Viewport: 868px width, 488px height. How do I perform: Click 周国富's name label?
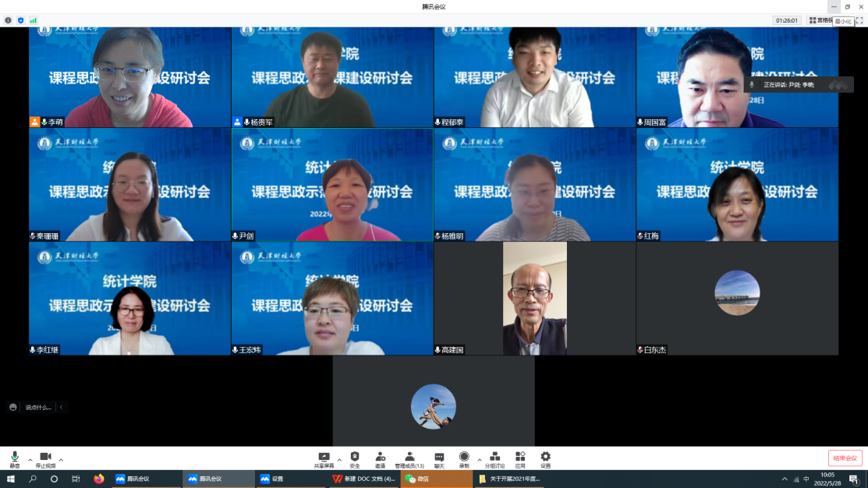click(655, 122)
